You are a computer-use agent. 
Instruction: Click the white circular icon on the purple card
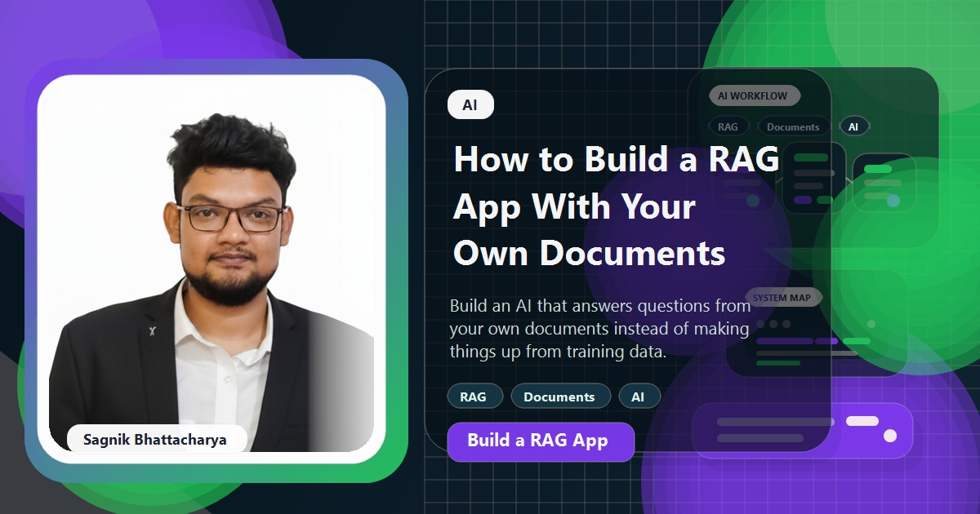click(889, 436)
